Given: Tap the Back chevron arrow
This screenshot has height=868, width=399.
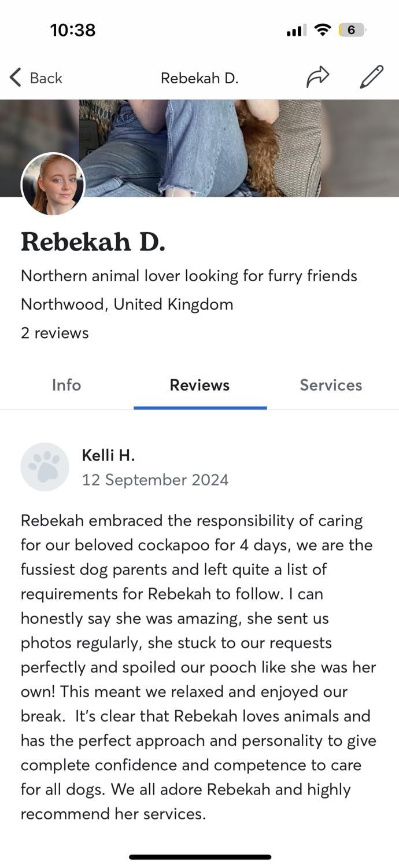Looking at the screenshot, I should 15,78.
